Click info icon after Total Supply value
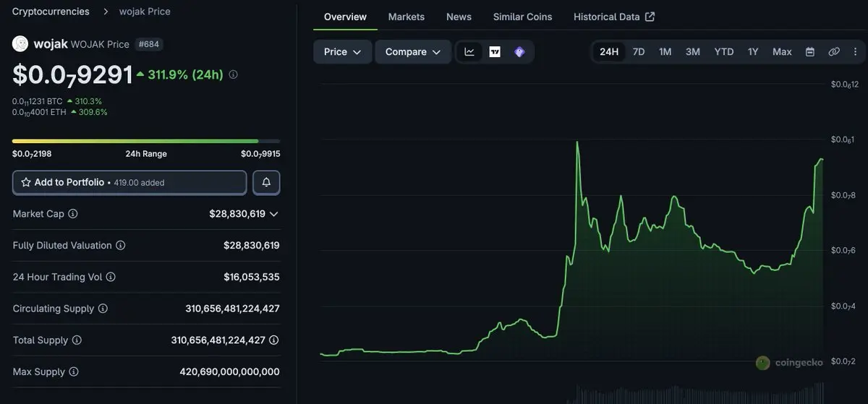 pos(274,340)
